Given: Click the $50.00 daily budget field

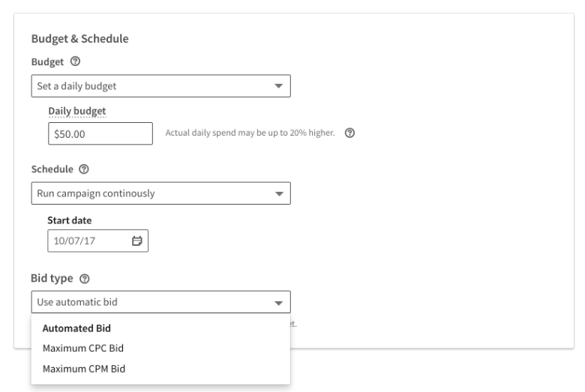Looking at the screenshot, I should [x=100, y=134].
